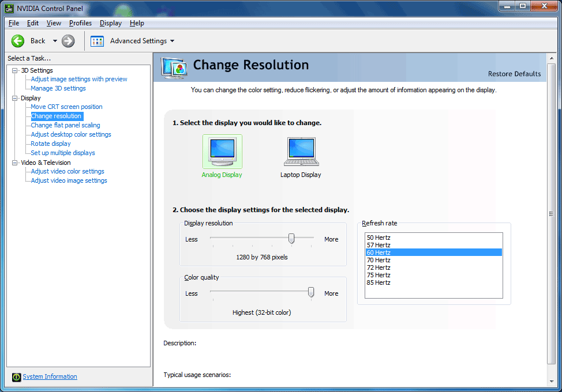This screenshot has width=562, height=392.
Task: Open the File menu
Action: 14,23
